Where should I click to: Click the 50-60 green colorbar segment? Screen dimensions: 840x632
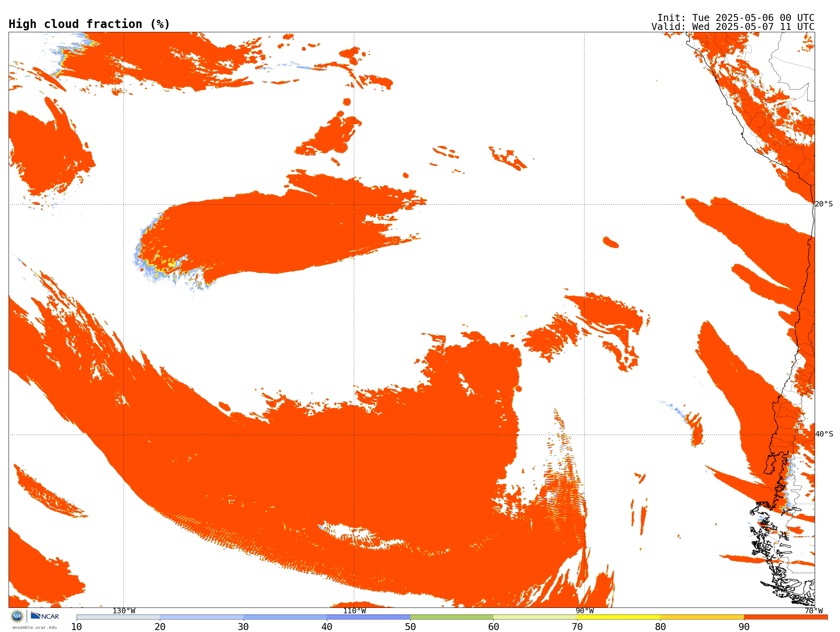tap(452, 617)
